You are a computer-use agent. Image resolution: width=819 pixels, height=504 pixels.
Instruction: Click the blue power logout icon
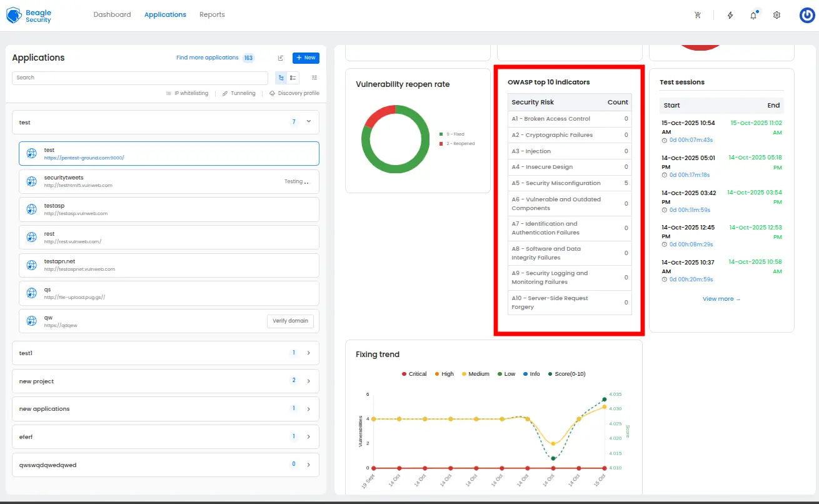click(x=806, y=15)
